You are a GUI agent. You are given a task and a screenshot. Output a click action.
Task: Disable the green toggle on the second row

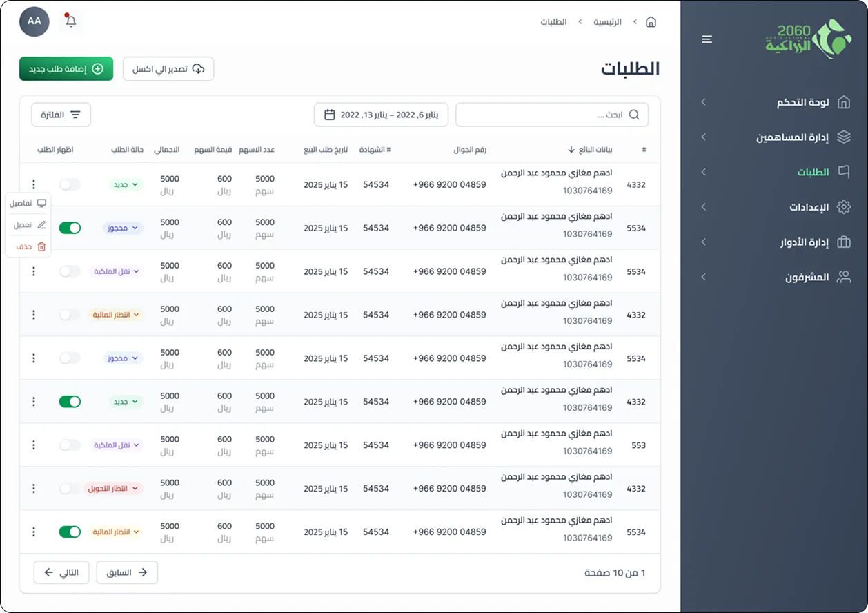point(70,227)
